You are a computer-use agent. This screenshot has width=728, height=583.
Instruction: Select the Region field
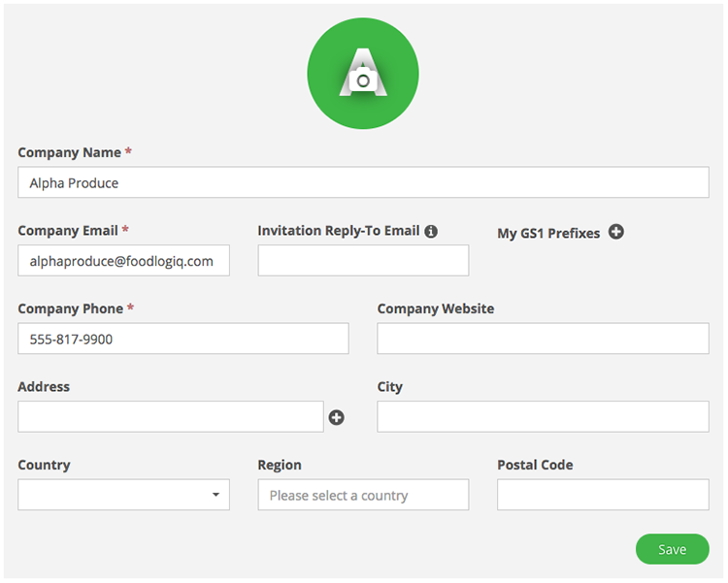[364, 495]
